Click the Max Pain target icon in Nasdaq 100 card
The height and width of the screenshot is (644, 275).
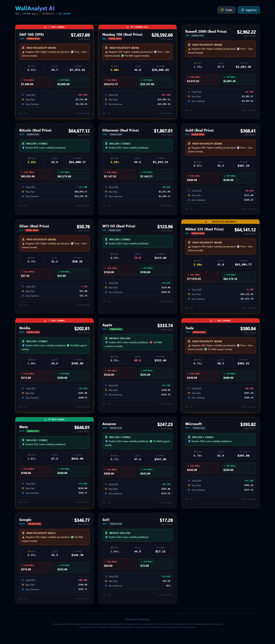[106, 99]
